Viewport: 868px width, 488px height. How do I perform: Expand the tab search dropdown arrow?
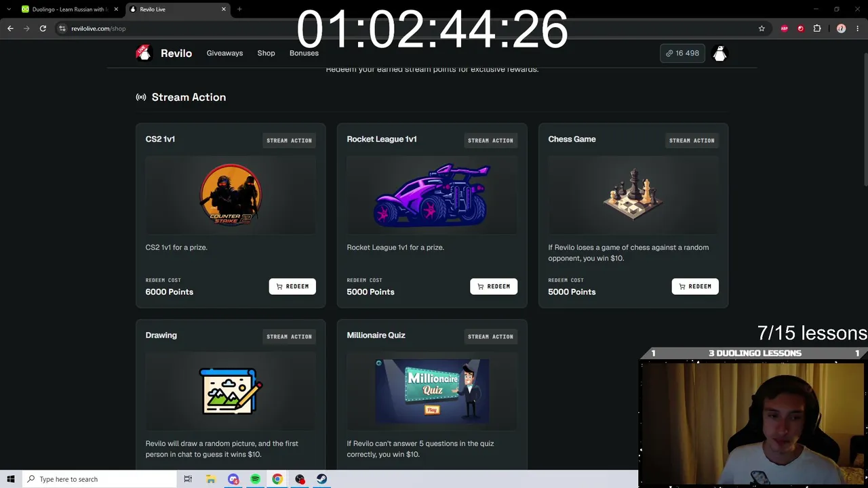8,9
